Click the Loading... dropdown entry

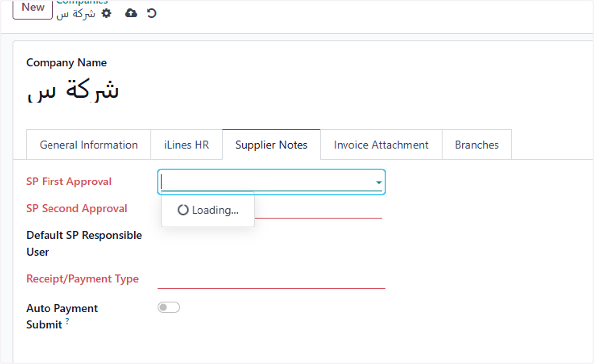coord(208,210)
